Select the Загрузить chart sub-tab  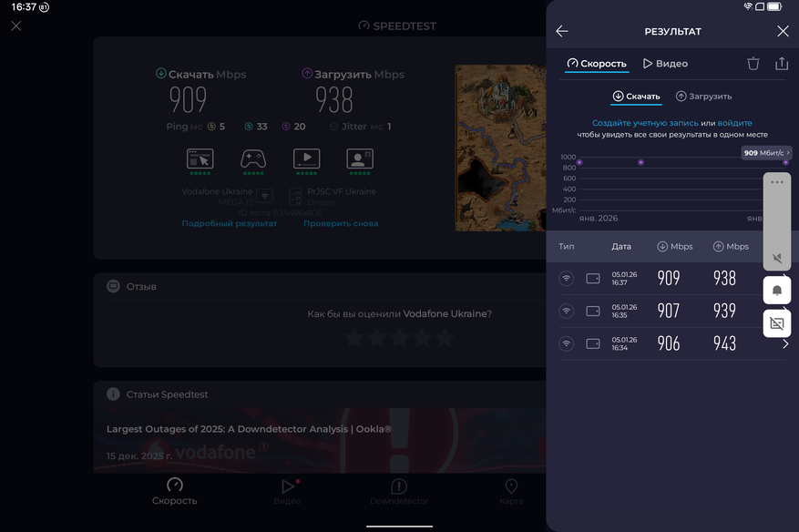point(703,97)
